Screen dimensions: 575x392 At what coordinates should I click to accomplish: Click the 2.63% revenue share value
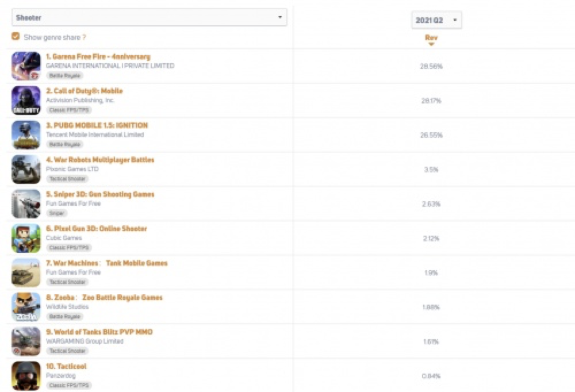[431, 204]
